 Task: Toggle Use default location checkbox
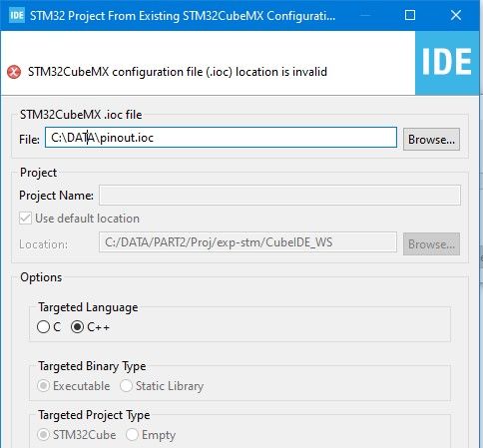[25, 219]
